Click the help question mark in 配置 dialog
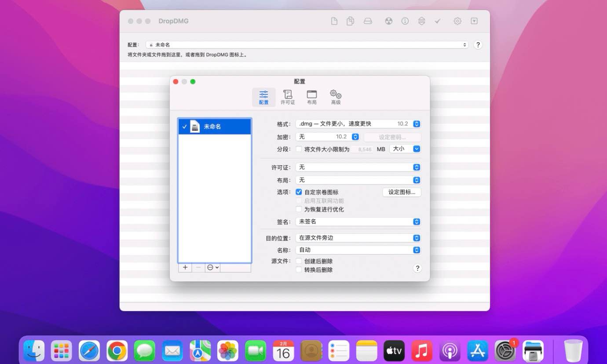Viewport: 607px width, 364px height. pyautogui.click(x=417, y=268)
